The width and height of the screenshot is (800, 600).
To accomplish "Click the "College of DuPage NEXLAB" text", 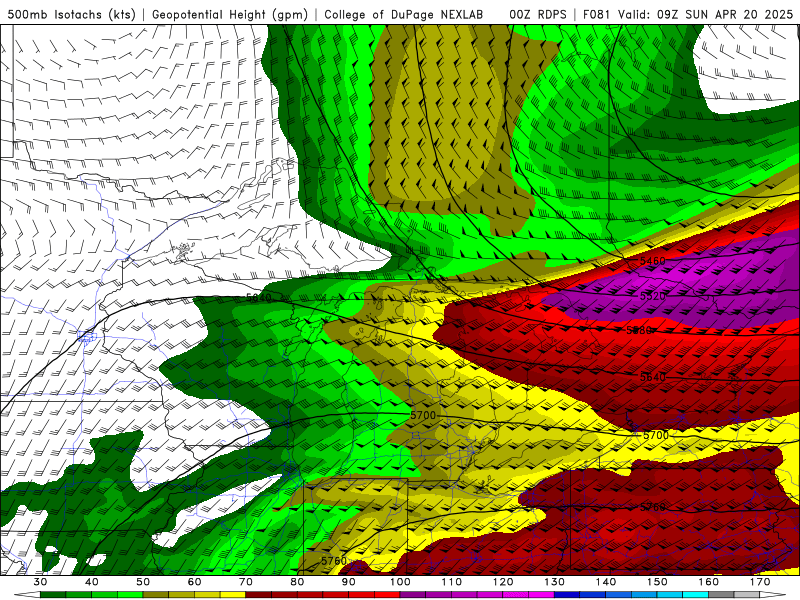I will tap(404, 14).
